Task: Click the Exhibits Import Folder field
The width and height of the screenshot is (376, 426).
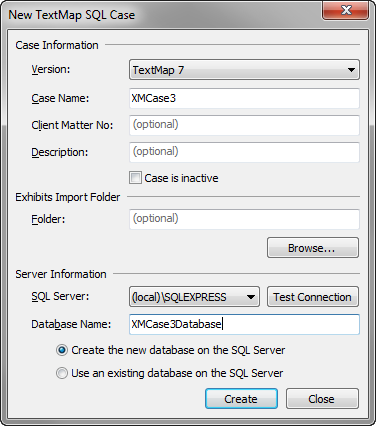Action: click(244, 219)
